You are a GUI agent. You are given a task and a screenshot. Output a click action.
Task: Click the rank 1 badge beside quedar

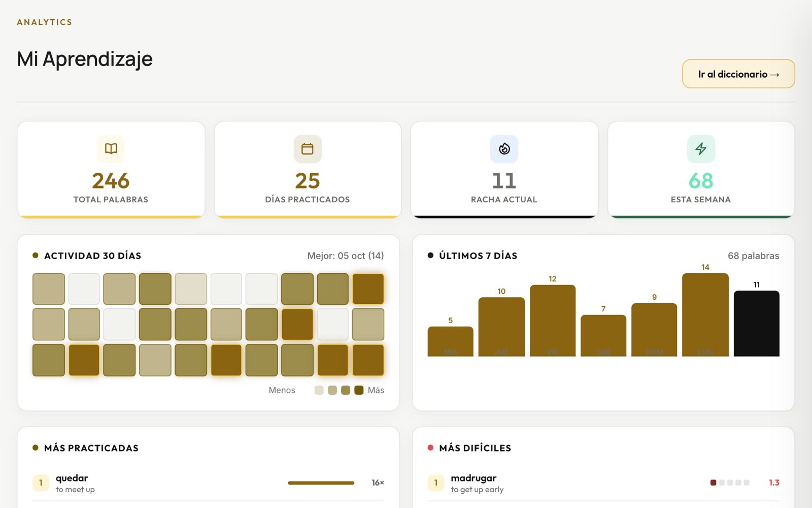(x=41, y=483)
